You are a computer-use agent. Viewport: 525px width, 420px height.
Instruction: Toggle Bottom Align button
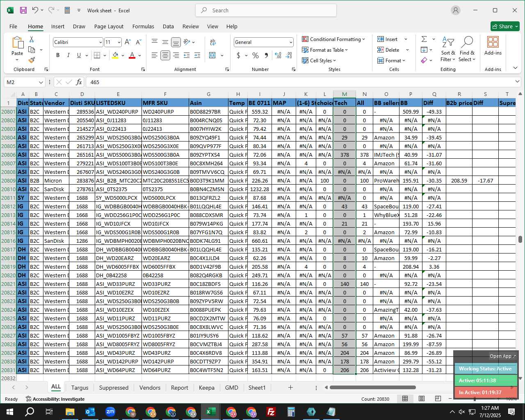tap(176, 42)
